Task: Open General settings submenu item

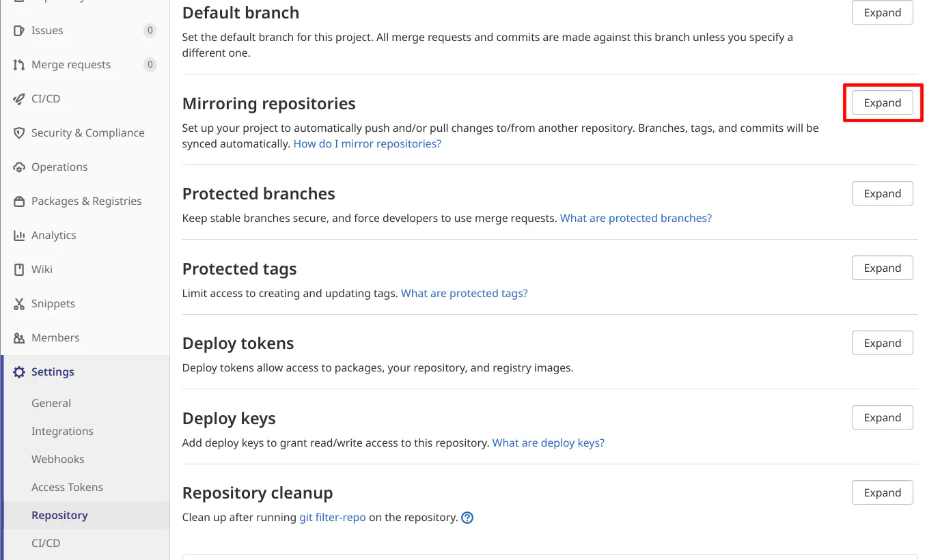Action: tap(51, 404)
